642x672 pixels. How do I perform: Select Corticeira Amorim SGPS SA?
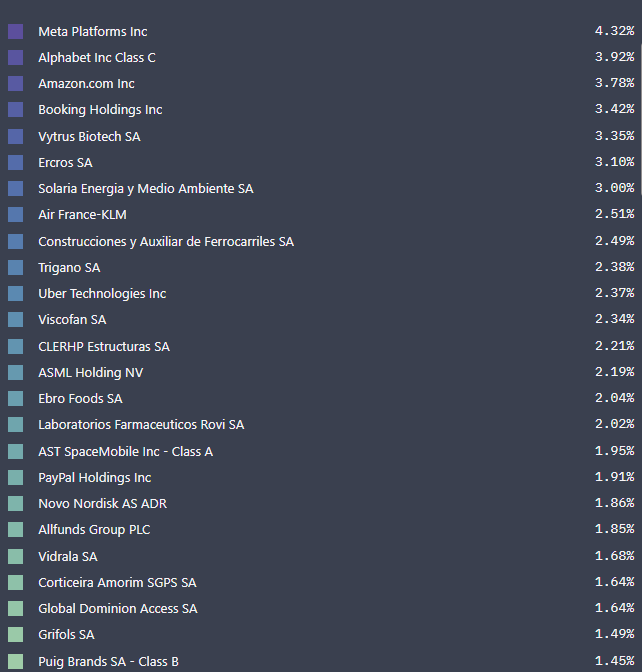coord(117,583)
